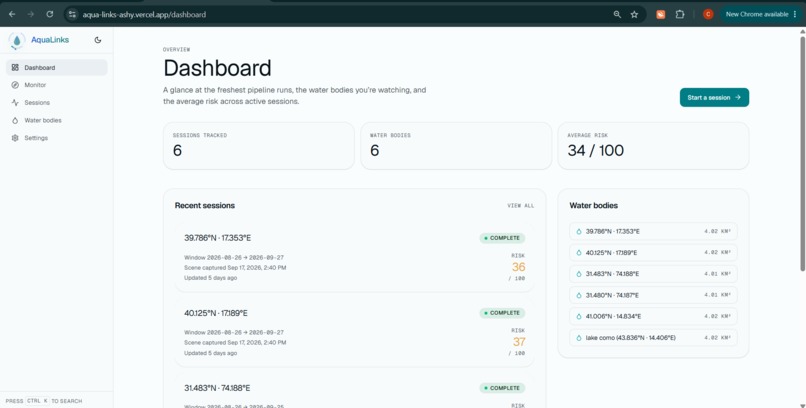Click the zoom magnifier icon in address bar
This screenshot has width=806, height=408.
pos(617,14)
